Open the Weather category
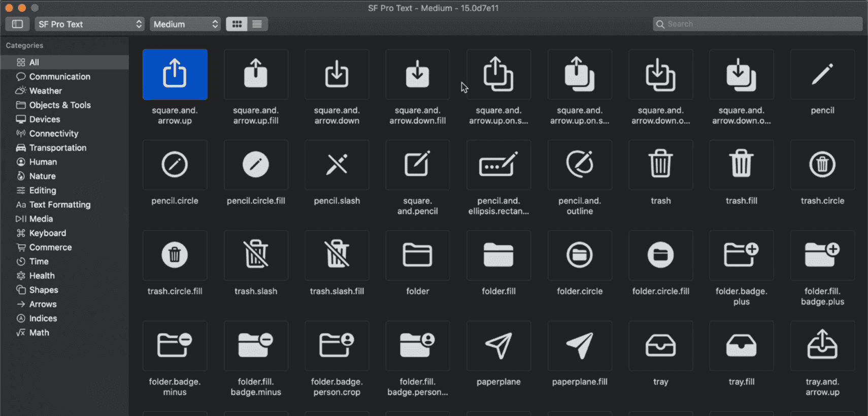The width and height of the screenshot is (868, 416). [x=45, y=91]
